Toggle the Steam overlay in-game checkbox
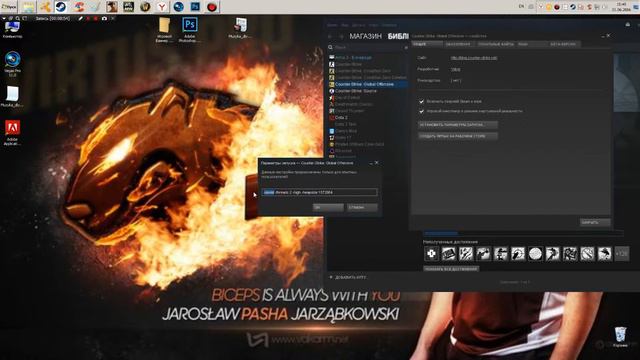 pos(421,101)
